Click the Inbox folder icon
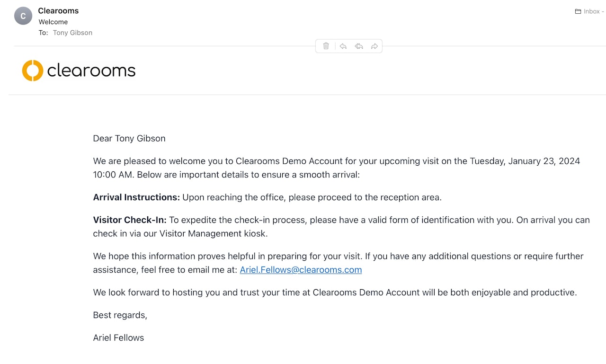 pos(578,11)
